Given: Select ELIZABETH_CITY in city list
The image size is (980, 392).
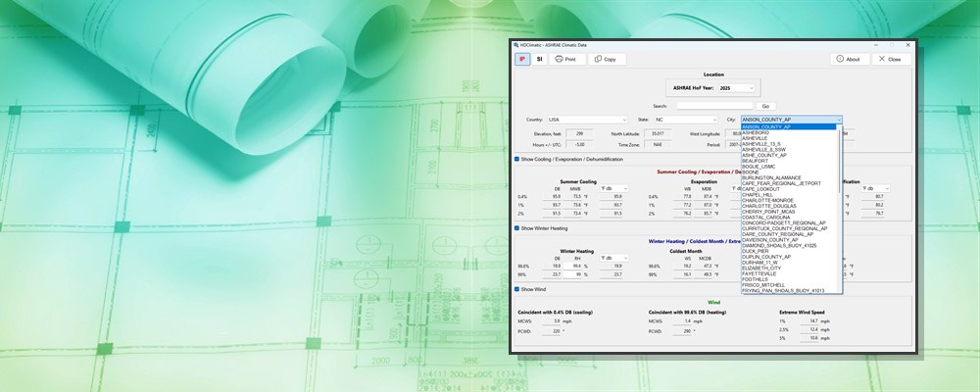Looking at the screenshot, I should (788, 268).
